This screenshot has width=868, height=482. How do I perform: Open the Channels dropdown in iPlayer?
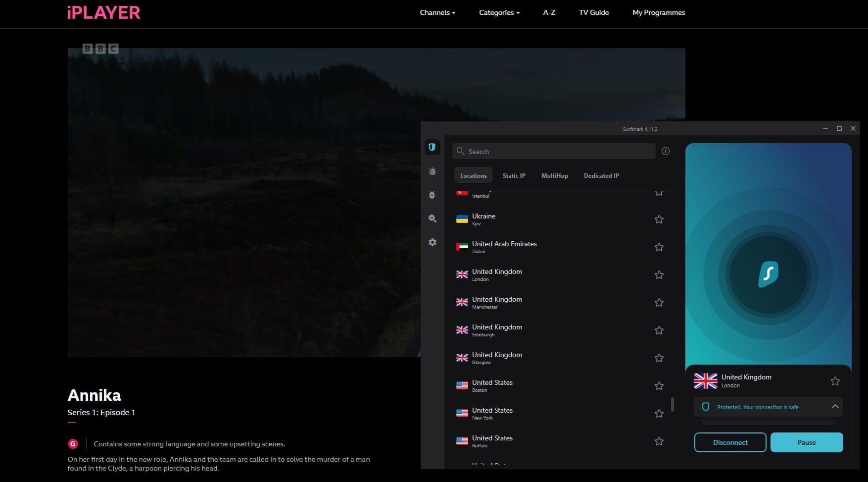[x=437, y=12]
